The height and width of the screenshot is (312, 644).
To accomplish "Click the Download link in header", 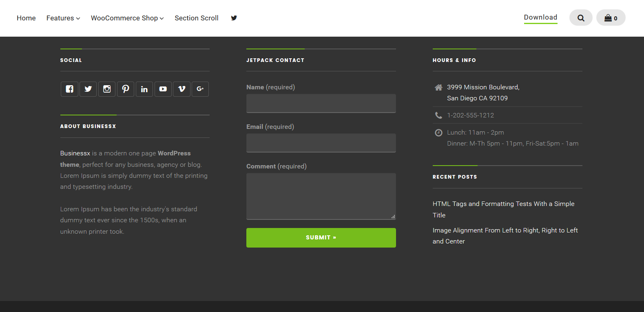I will tap(540, 17).
